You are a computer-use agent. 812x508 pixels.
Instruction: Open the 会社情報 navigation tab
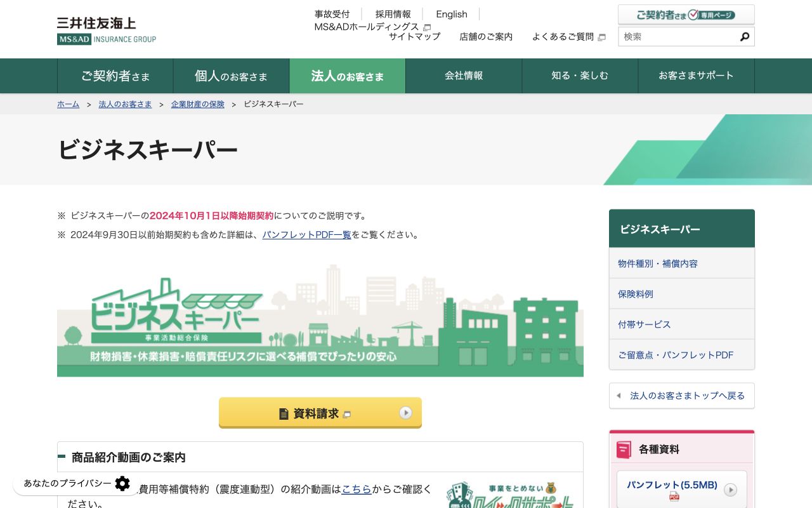point(464,76)
